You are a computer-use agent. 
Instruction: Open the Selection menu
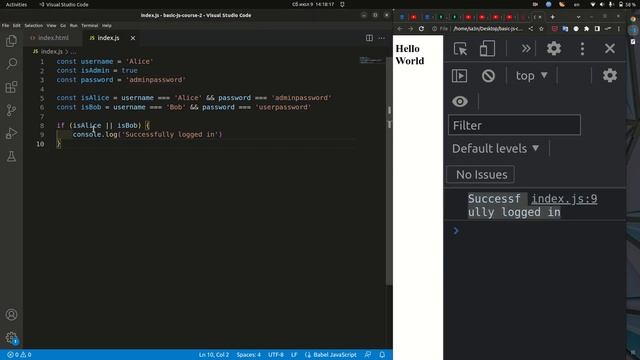(x=33, y=25)
